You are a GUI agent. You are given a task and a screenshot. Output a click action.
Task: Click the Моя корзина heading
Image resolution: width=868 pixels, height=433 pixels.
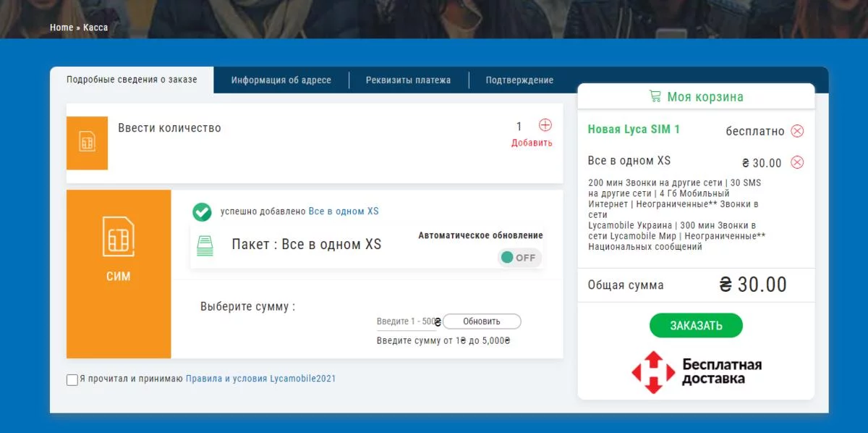[x=705, y=96]
